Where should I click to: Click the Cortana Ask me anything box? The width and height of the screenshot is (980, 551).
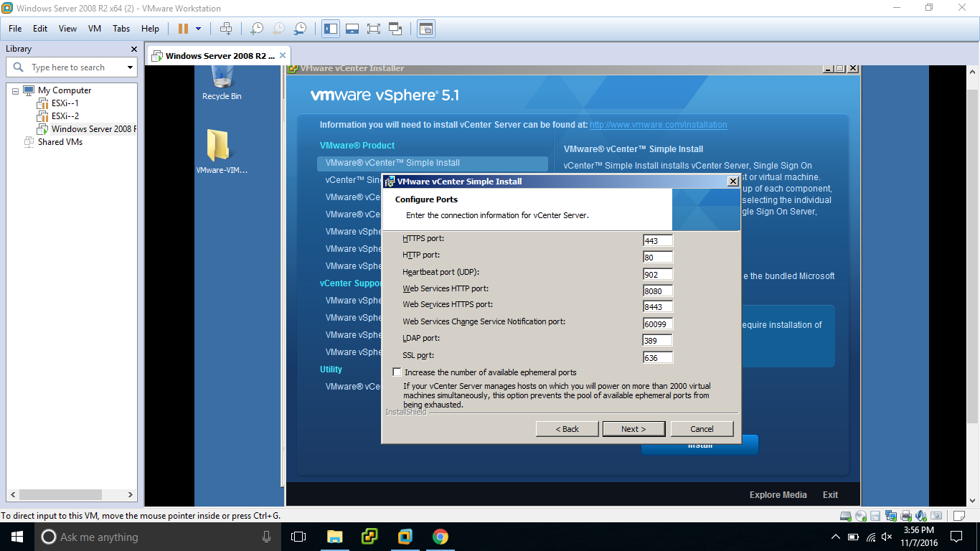[x=157, y=537]
